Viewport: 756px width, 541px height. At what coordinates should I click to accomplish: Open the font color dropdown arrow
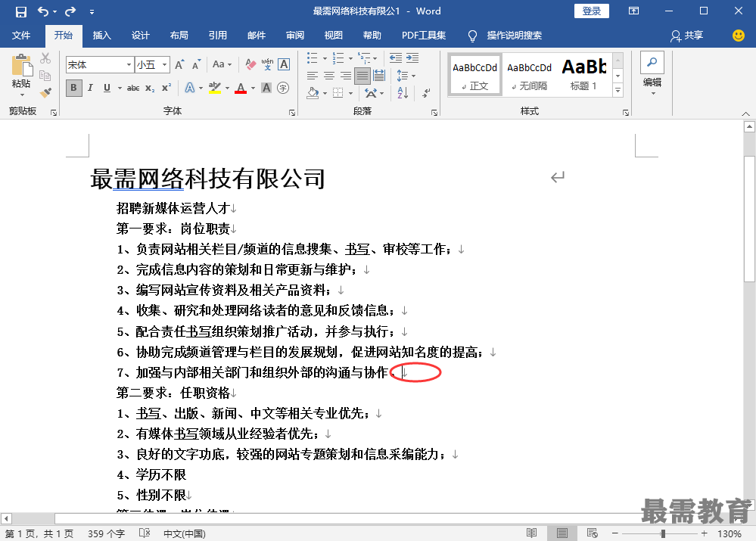click(253, 89)
